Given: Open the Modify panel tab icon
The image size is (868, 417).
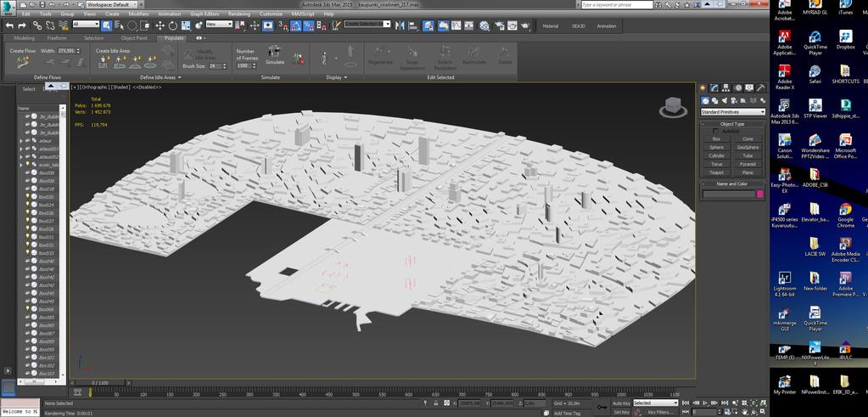Looking at the screenshot, I should click(714, 88).
